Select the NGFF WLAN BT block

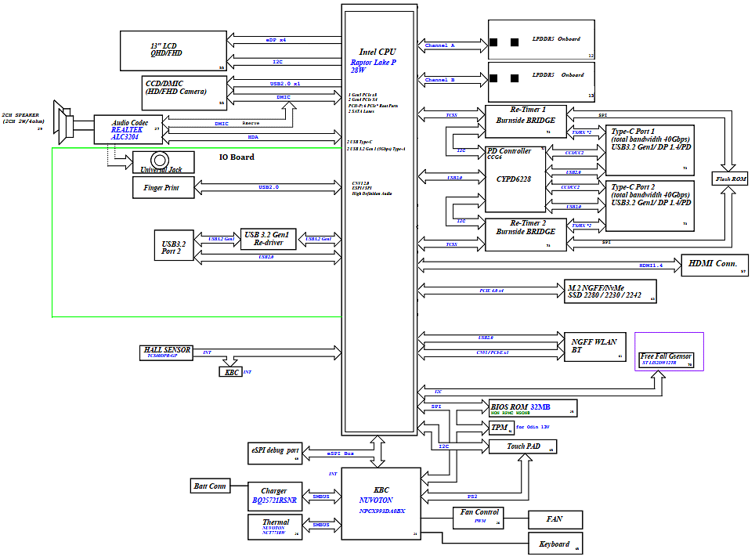[595, 347]
